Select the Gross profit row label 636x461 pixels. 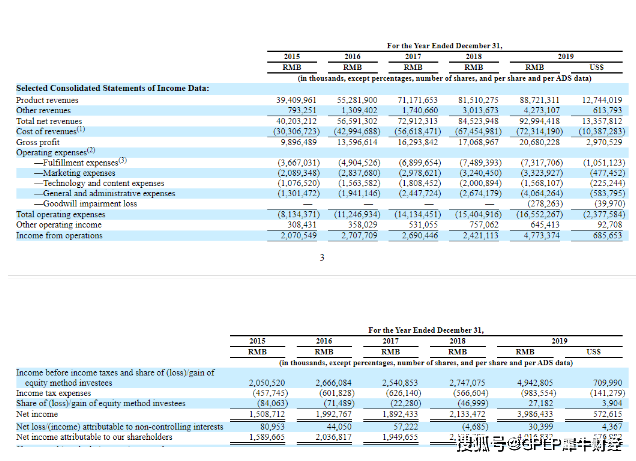(39, 141)
